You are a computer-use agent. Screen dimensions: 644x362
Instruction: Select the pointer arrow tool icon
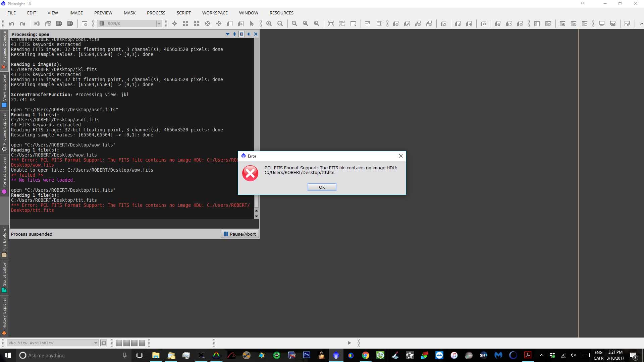(x=252, y=24)
